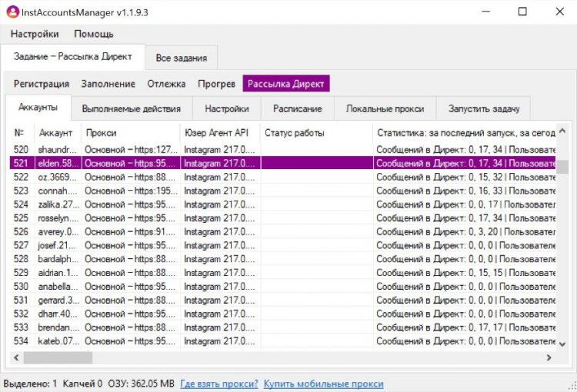Select the Заполнение section
The width and height of the screenshot is (577, 392).
point(108,84)
